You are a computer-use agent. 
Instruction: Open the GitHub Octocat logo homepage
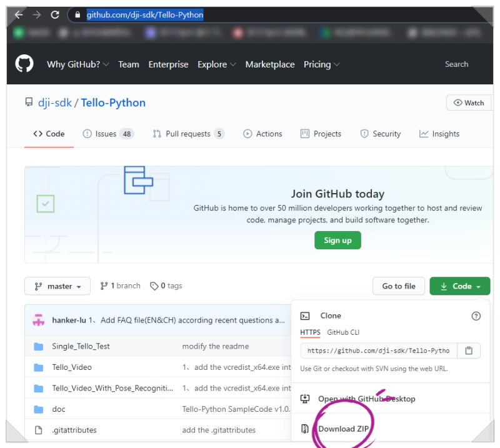tap(24, 64)
